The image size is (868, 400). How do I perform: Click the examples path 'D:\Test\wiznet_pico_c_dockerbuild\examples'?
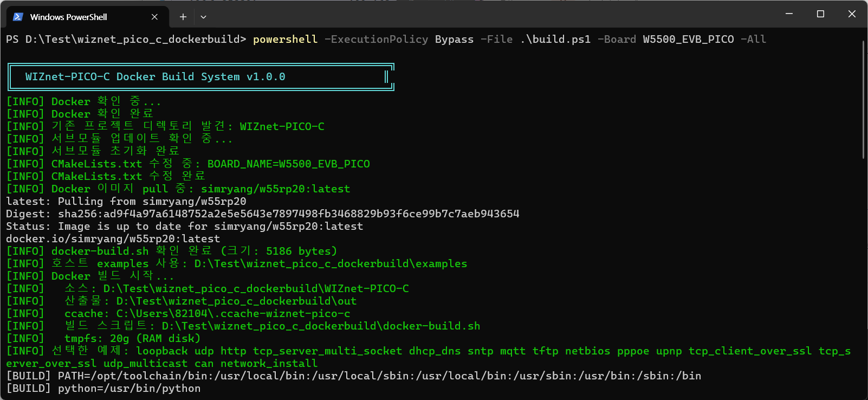(331, 264)
